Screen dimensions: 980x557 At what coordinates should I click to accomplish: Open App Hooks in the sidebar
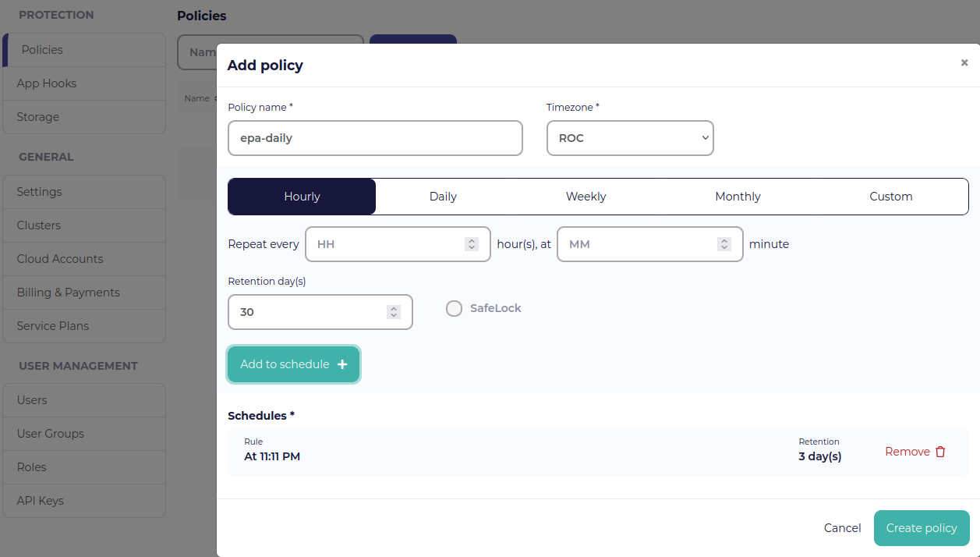pyautogui.click(x=84, y=83)
